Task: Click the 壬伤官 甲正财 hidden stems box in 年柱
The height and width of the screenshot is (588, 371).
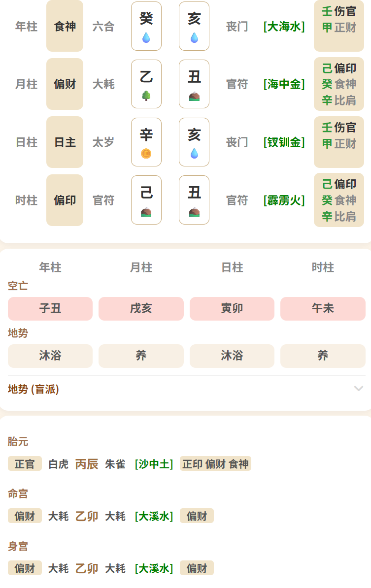Action: click(339, 26)
